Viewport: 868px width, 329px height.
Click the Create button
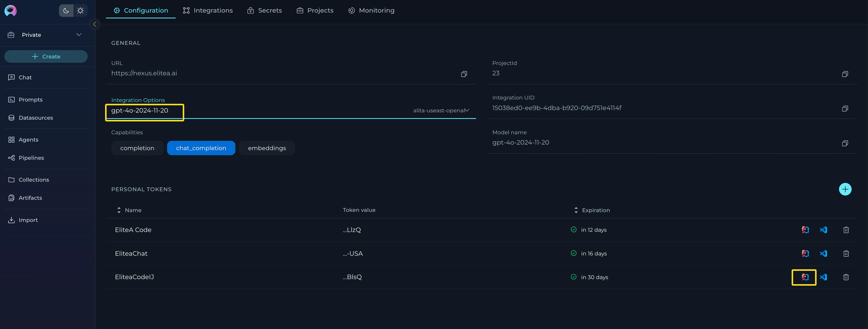[46, 57]
